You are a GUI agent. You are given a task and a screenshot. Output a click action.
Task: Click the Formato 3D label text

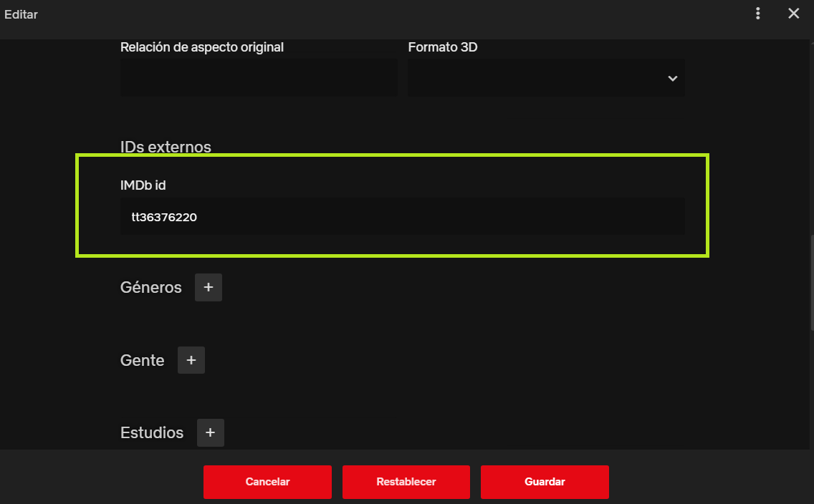click(x=442, y=47)
